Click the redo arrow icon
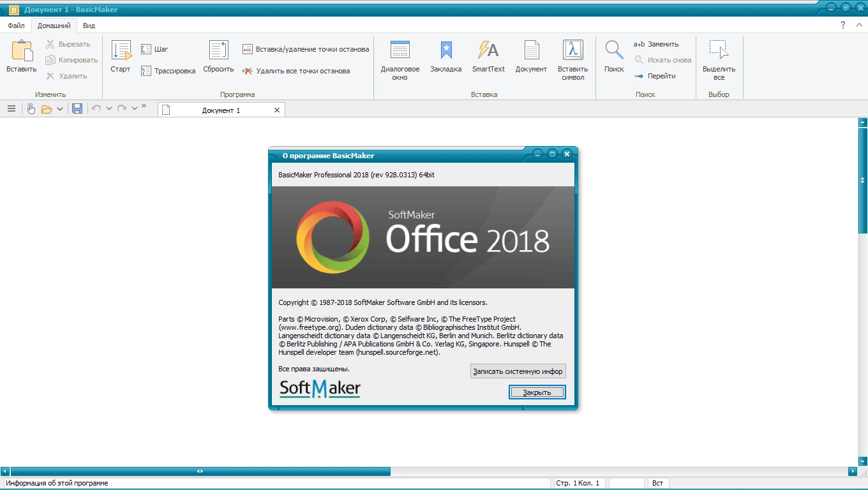Screen dimensions: 868x490 point(122,109)
